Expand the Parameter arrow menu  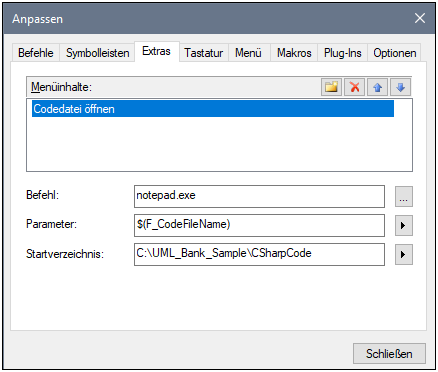click(x=404, y=226)
